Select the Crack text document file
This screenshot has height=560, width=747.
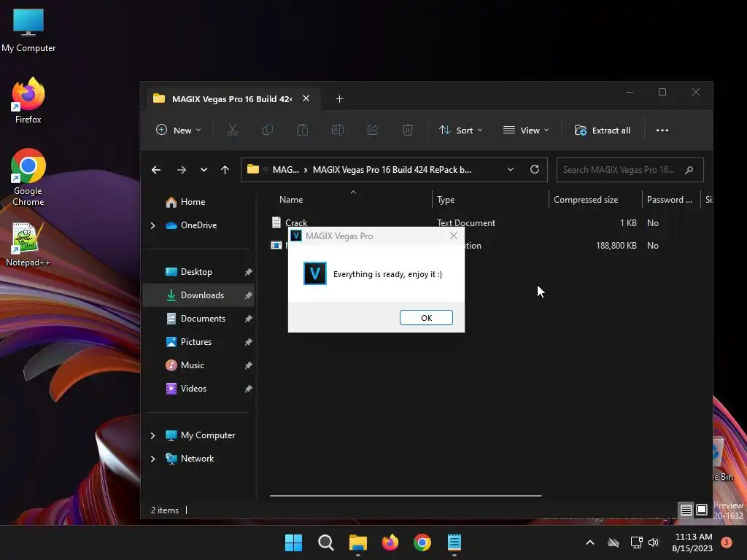click(296, 222)
